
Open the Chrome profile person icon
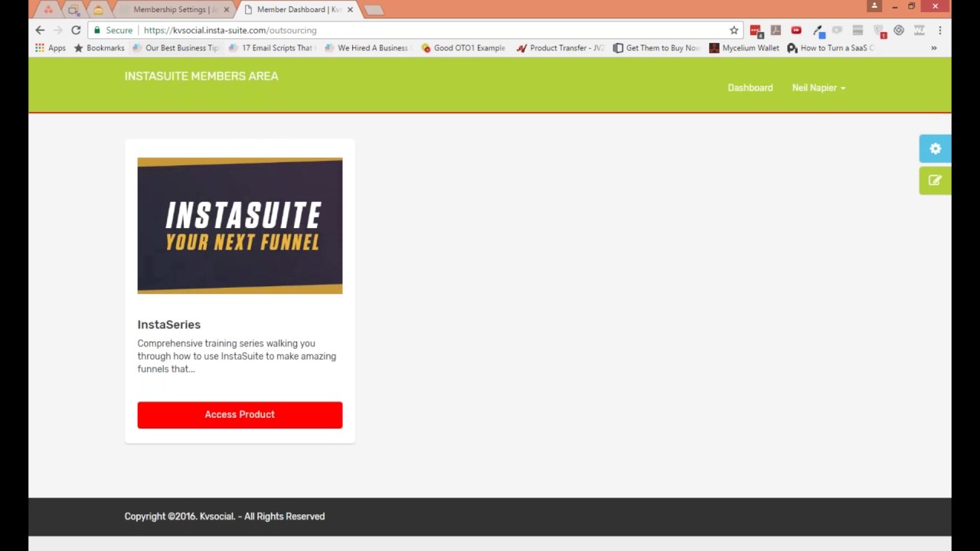coord(874,6)
